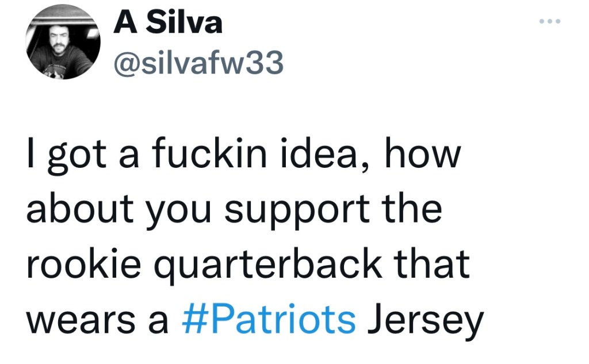Open the three-dot more options menu

click(x=549, y=22)
